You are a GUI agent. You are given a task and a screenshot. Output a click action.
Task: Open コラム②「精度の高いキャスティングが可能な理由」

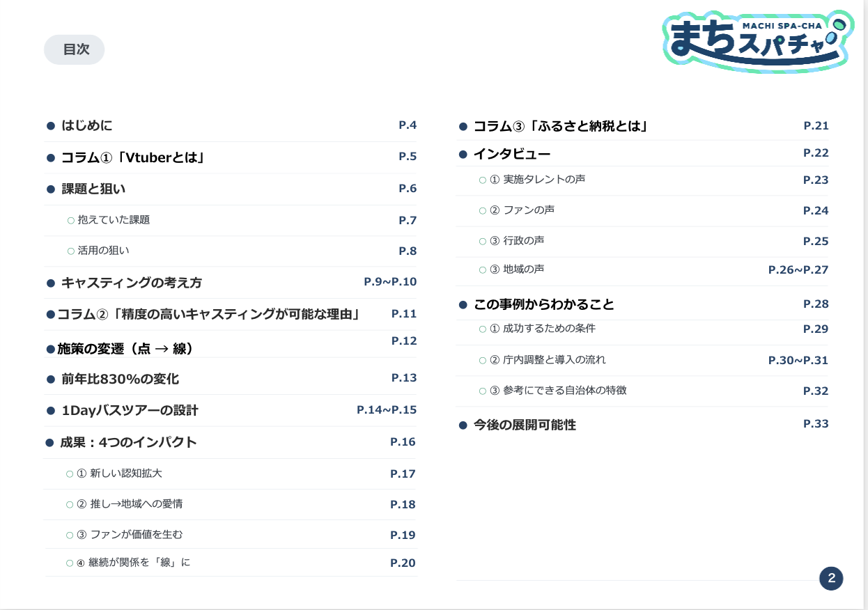pyautogui.click(x=208, y=314)
